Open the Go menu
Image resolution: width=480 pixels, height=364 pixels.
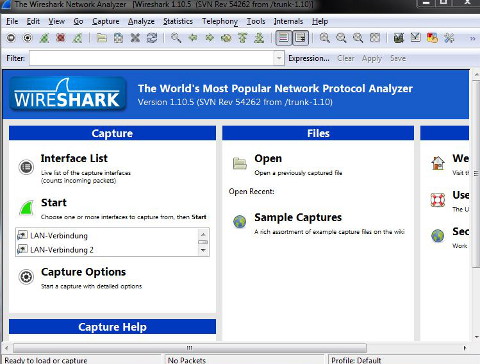click(78, 21)
